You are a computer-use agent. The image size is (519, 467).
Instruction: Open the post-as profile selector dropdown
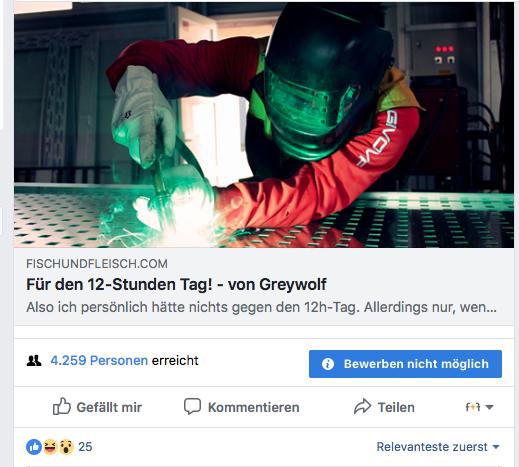[479, 407]
